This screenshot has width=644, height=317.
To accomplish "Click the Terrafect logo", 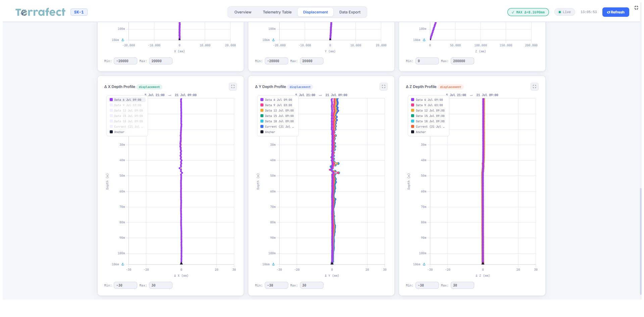I will click(x=40, y=12).
